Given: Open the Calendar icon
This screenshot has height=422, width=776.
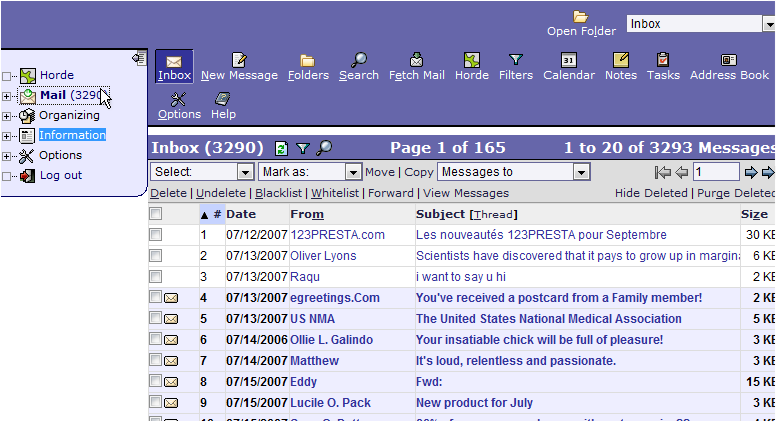Looking at the screenshot, I should click(x=568, y=61).
